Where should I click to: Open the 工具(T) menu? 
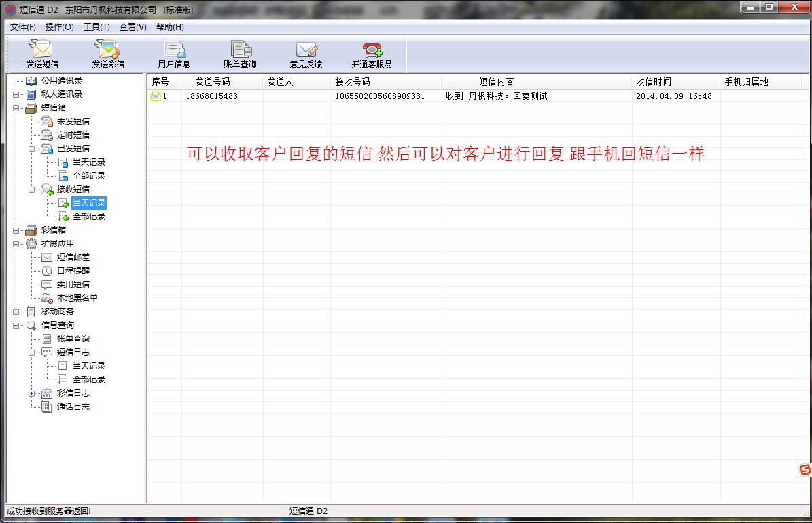[x=96, y=27]
